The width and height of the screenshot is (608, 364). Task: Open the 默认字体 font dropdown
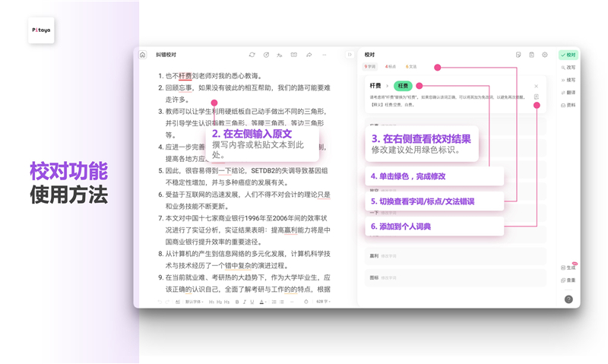tap(195, 302)
